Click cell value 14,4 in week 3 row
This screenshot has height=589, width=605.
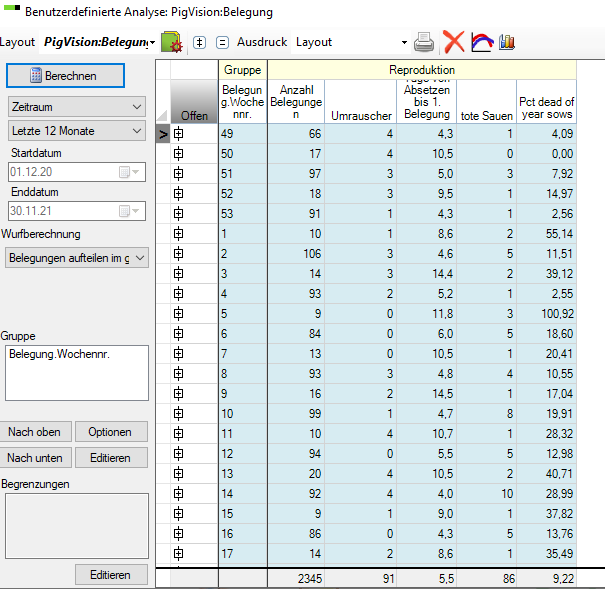tap(427, 274)
